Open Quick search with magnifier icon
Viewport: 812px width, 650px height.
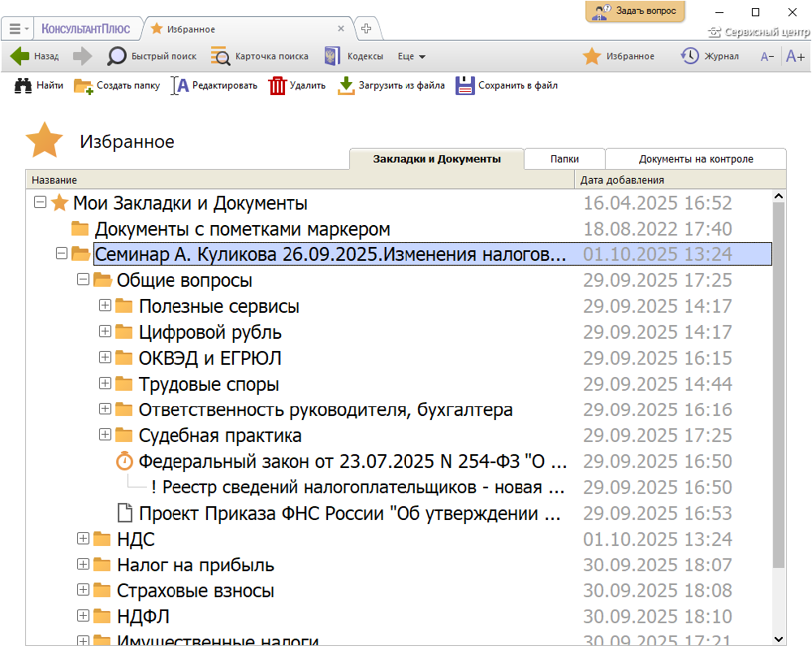click(x=118, y=56)
